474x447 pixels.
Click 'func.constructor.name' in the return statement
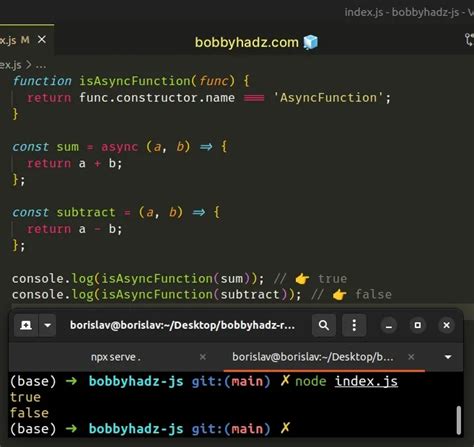pos(157,98)
